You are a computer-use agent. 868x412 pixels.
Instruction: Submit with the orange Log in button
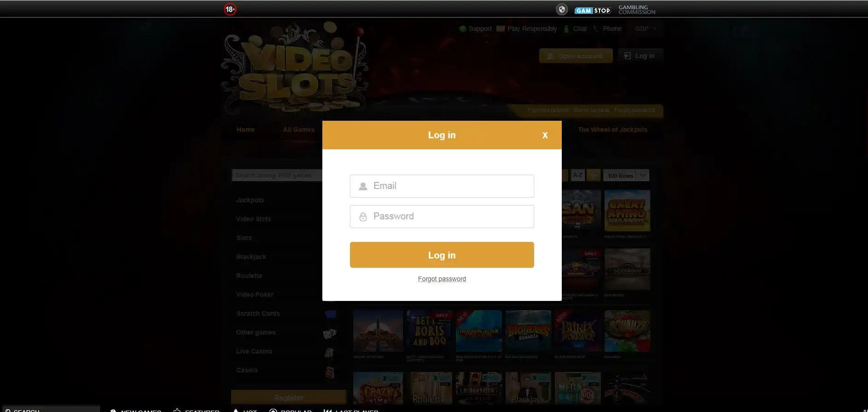(x=442, y=255)
